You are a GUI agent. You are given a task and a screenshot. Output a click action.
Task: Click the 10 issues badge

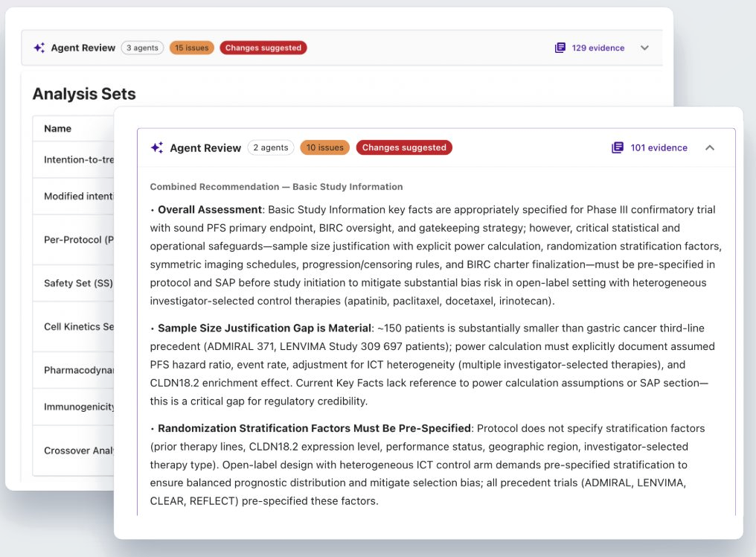click(x=325, y=147)
